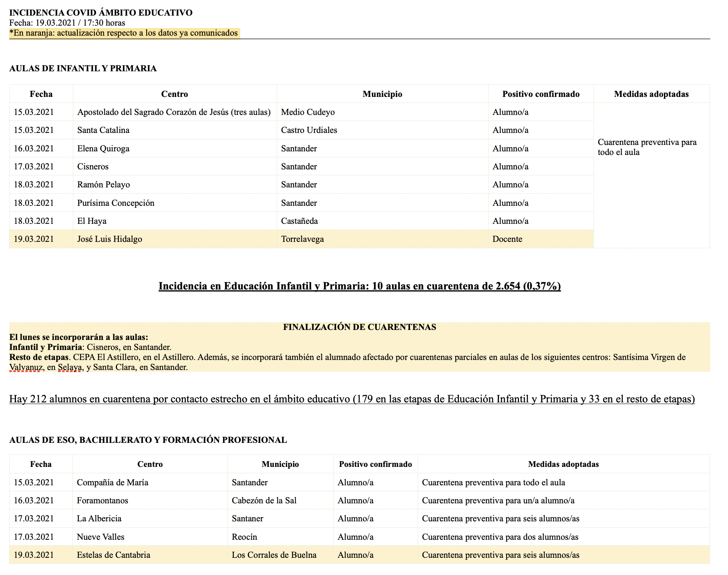728x575 pixels.
Task: Select the "Compañía de María" center cell
Action: click(112, 483)
